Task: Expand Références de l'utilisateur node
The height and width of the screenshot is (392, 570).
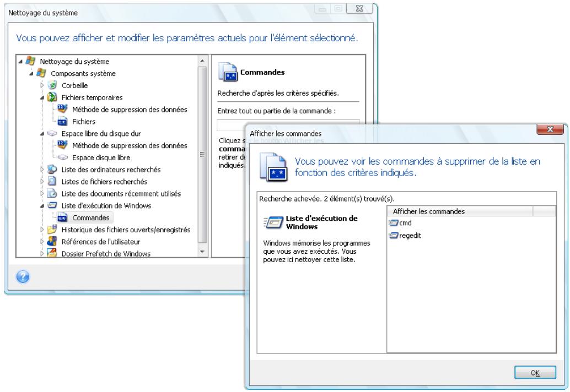Action: click(42, 242)
